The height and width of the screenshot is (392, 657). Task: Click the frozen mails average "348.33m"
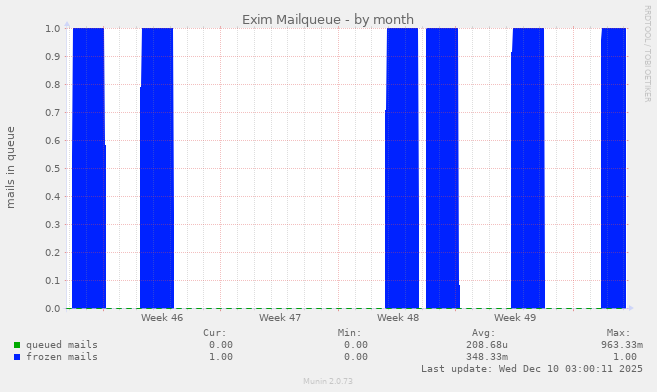487,357
